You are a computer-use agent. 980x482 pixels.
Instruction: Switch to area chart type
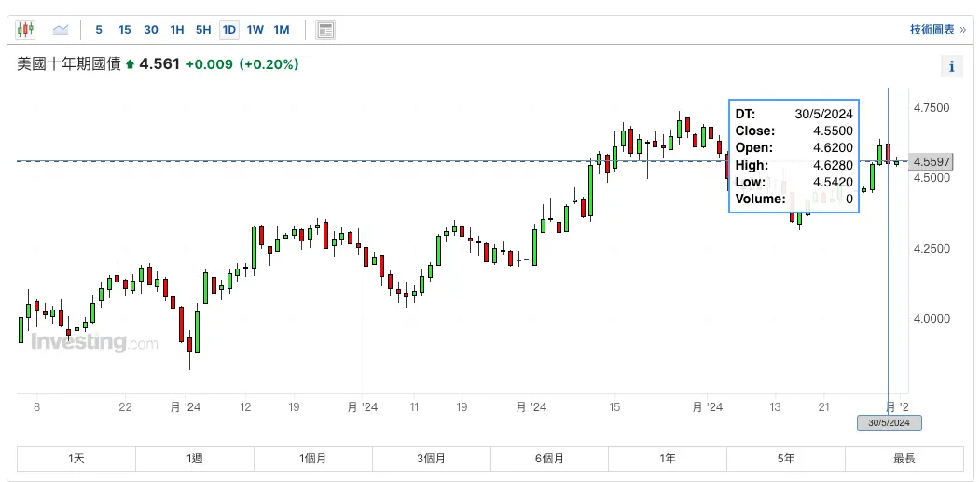61,30
